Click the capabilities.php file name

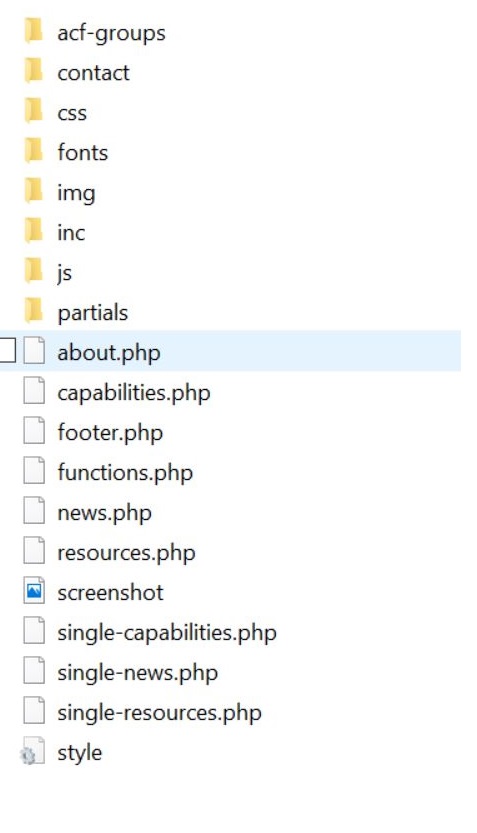(134, 393)
